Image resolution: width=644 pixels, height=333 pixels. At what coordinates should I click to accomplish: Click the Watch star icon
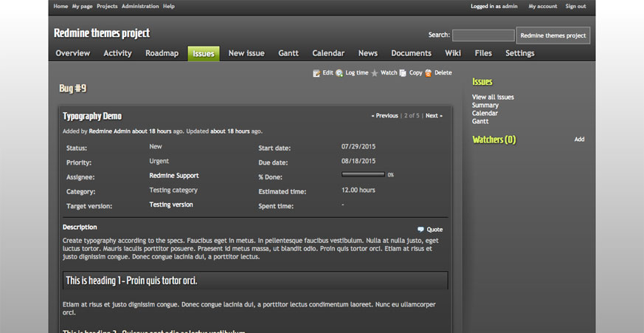pos(375,73)
